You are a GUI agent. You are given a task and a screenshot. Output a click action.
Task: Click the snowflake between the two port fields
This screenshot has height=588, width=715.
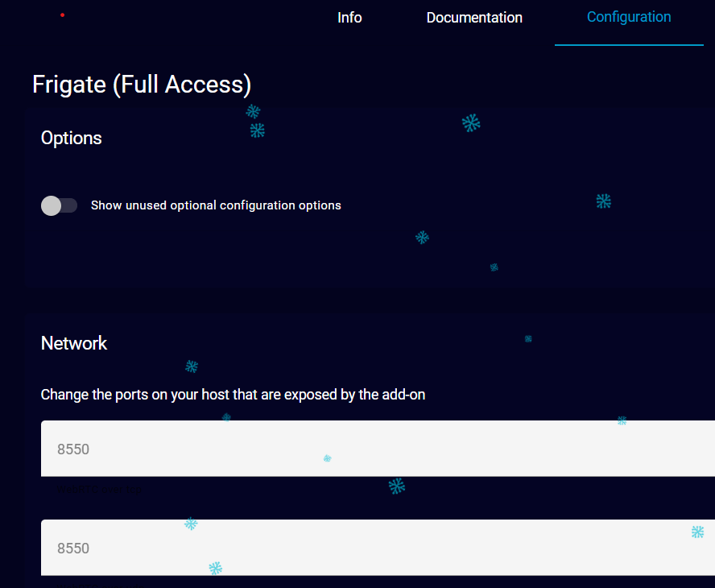click(x=396, y=486)
